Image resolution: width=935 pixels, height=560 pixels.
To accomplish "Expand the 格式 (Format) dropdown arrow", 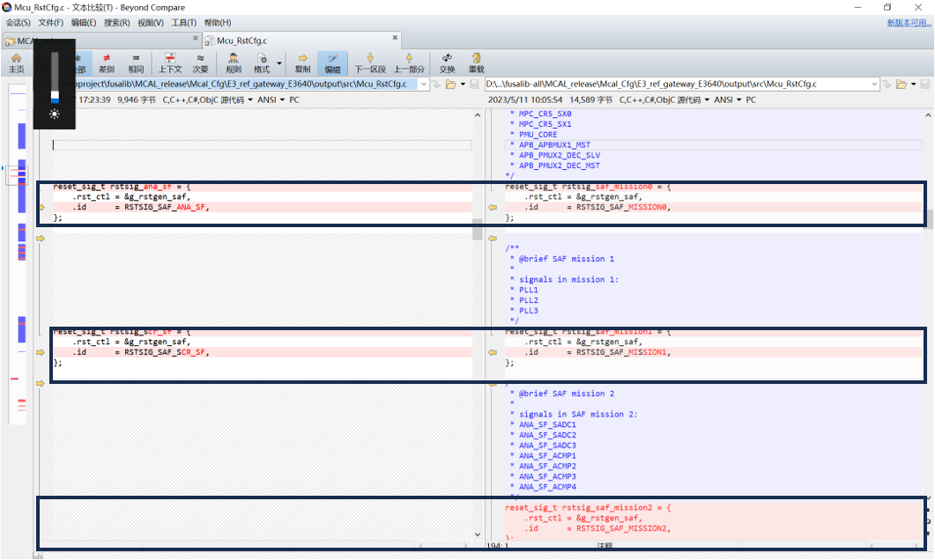I will [x=279, y=63].
